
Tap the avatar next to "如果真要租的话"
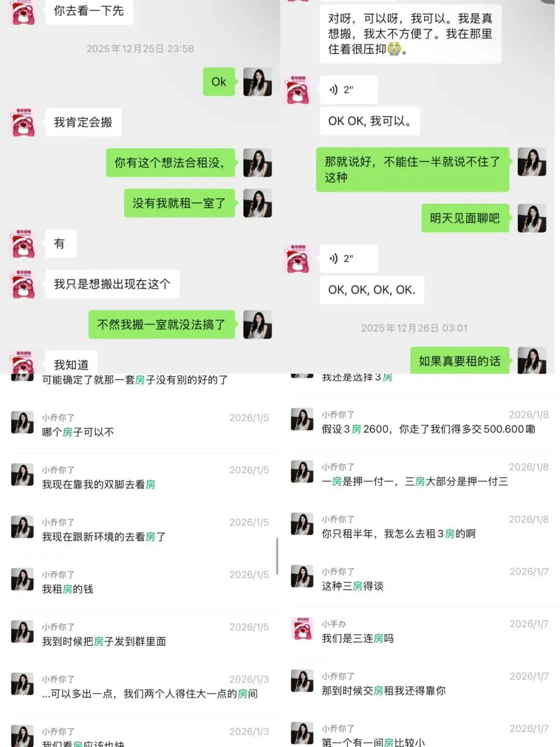point(532,361)
